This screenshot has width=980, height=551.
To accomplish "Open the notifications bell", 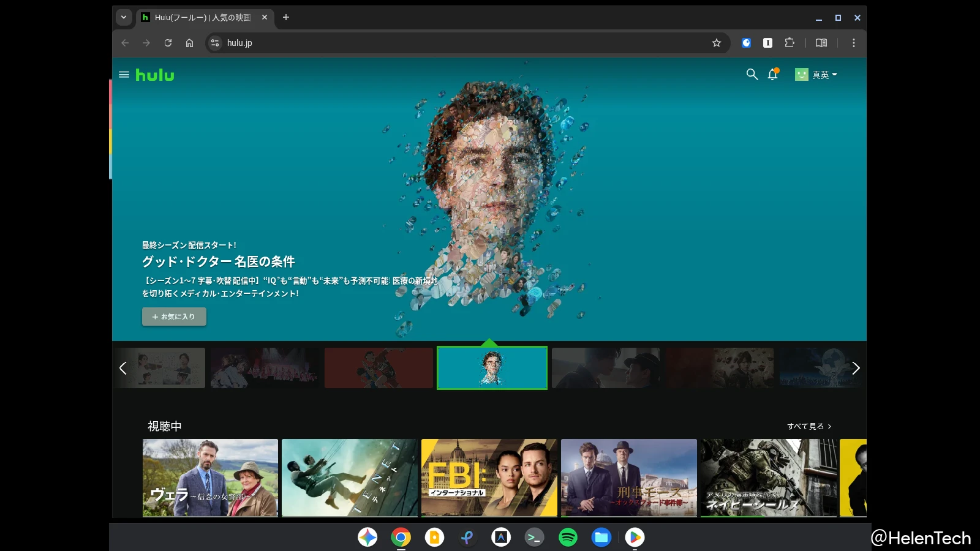I will click(x=773, y=75).
